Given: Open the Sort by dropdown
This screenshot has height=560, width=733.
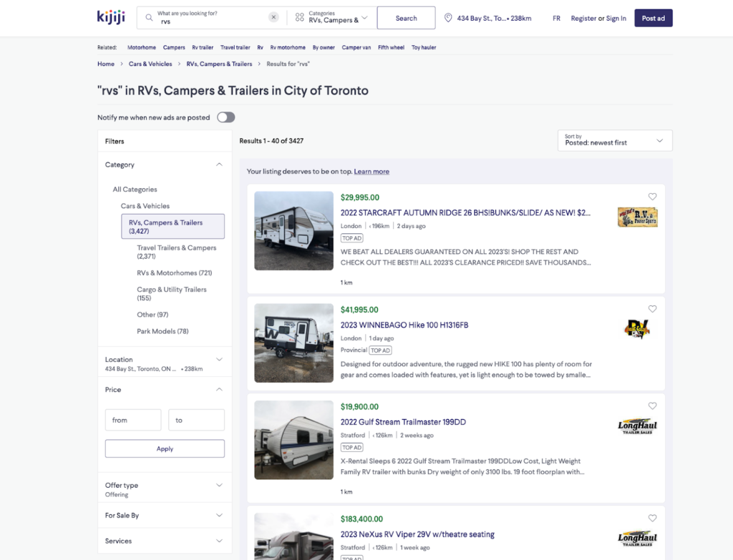Looking at the screenshot, I should point(614,140).
